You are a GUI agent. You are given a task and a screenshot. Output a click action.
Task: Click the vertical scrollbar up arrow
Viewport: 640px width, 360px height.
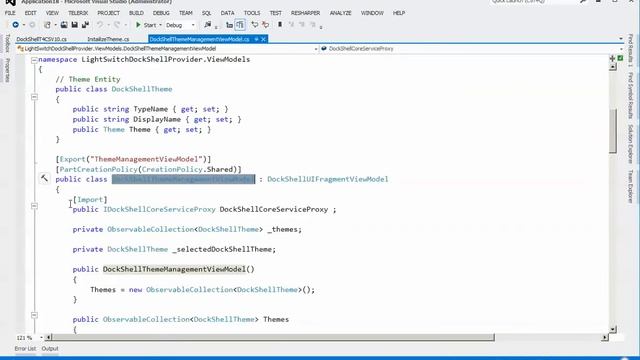(x=613, y=67)
